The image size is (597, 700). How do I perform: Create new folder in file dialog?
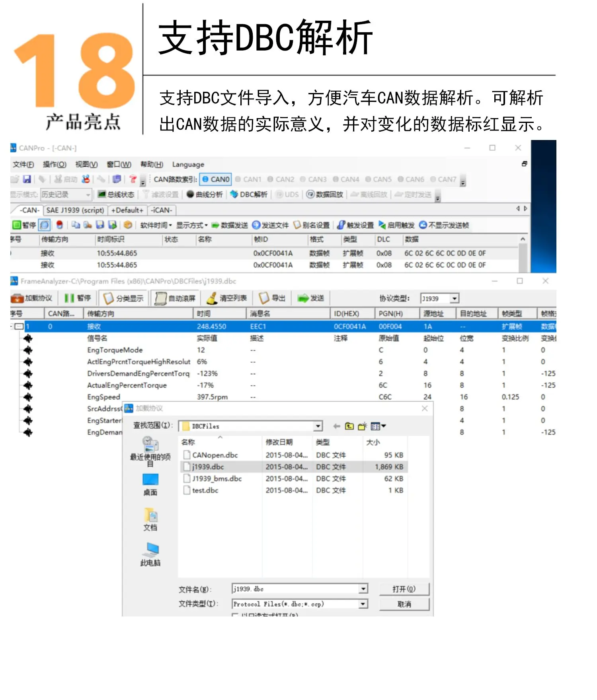click(362, 426)
